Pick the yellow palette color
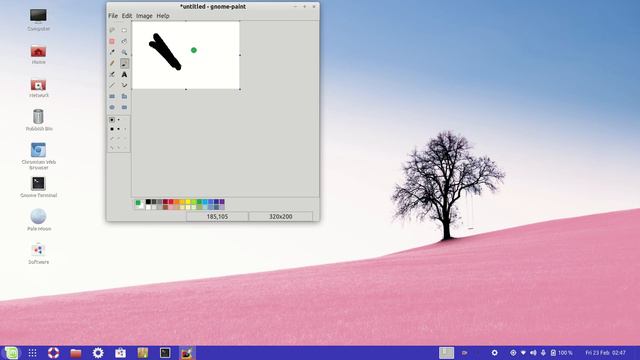The height and width of the screenshot is (360, 640). [x=188, y=202]
